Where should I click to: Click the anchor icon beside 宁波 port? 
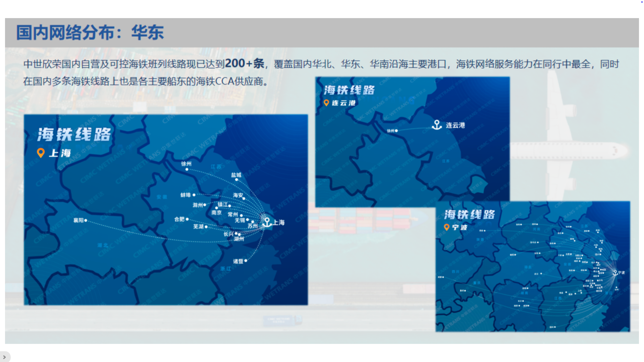[615, 273]
